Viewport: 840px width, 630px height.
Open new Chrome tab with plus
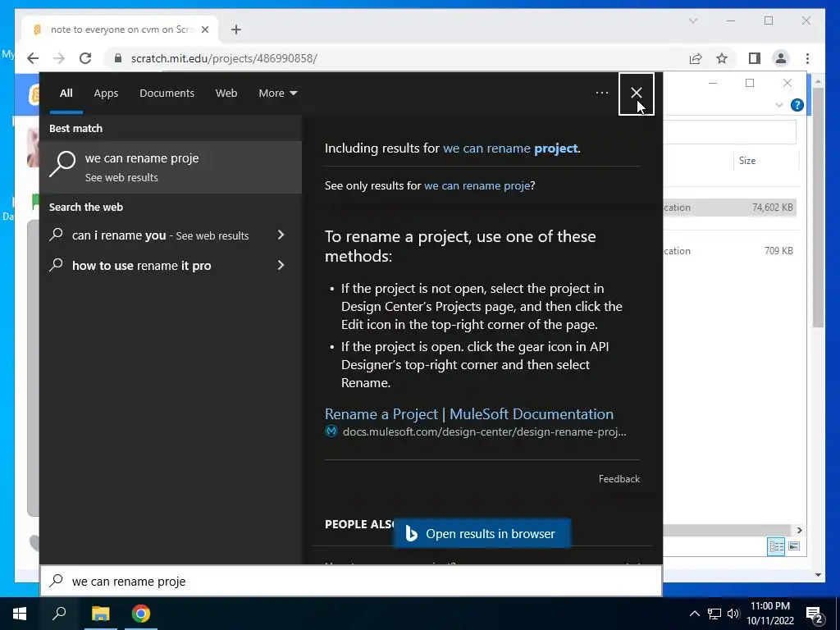coord(235,30)
